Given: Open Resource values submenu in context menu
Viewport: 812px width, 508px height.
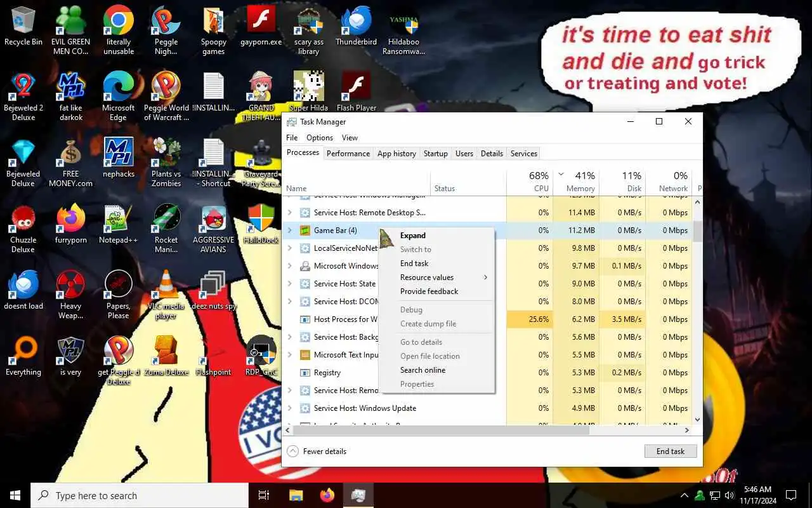Looking at the screenshot, I should pyautogui.click(x=436, y=277).
